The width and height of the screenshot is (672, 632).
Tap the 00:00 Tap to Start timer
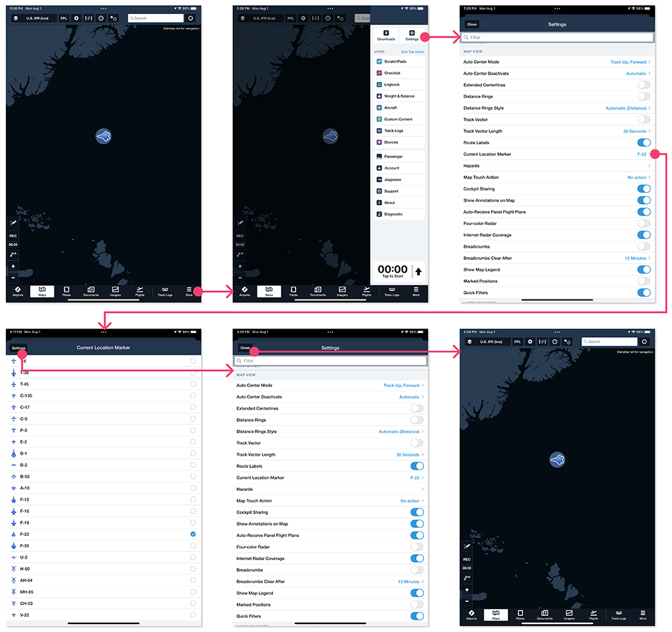point(392,271)
